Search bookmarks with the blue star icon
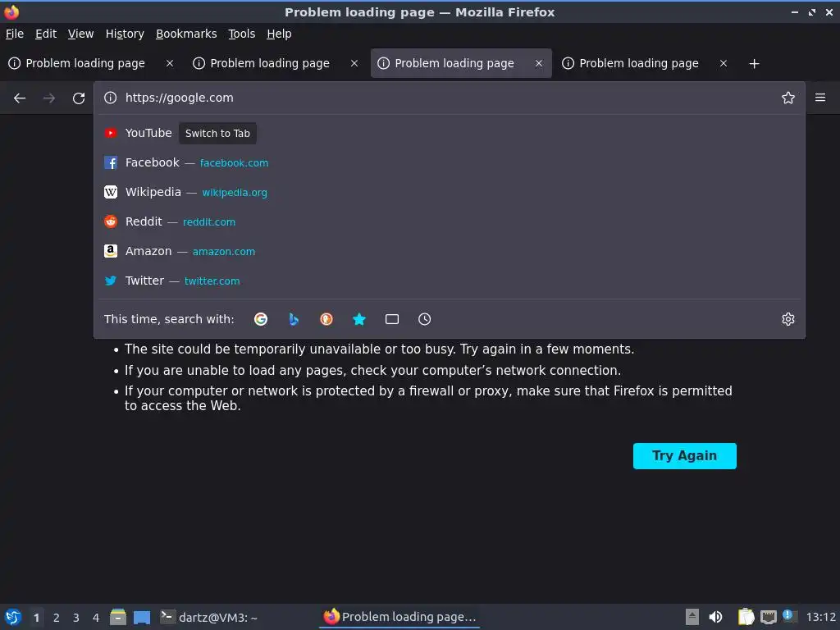The width and height of the screenshot is (840, 630). tap(359, 319)
